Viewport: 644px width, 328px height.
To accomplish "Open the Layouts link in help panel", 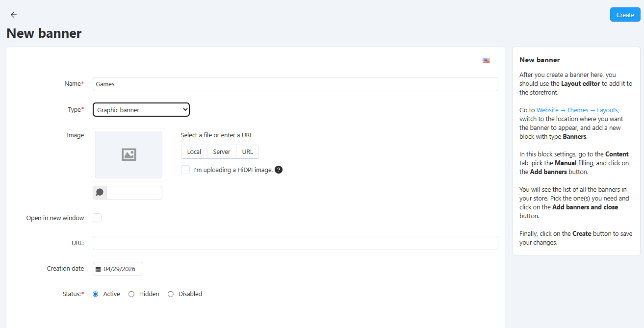I will [x=607, y=110].
